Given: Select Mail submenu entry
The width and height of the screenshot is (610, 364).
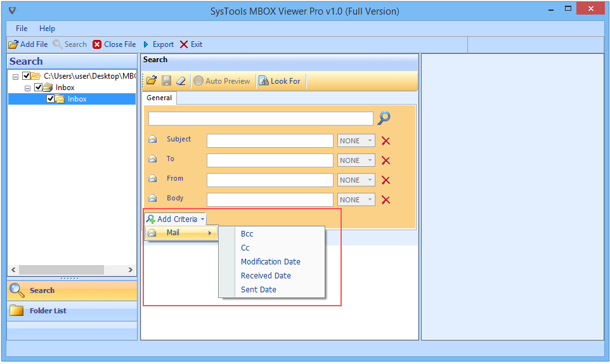Looking at the screenshot, I should pos(181,233).
